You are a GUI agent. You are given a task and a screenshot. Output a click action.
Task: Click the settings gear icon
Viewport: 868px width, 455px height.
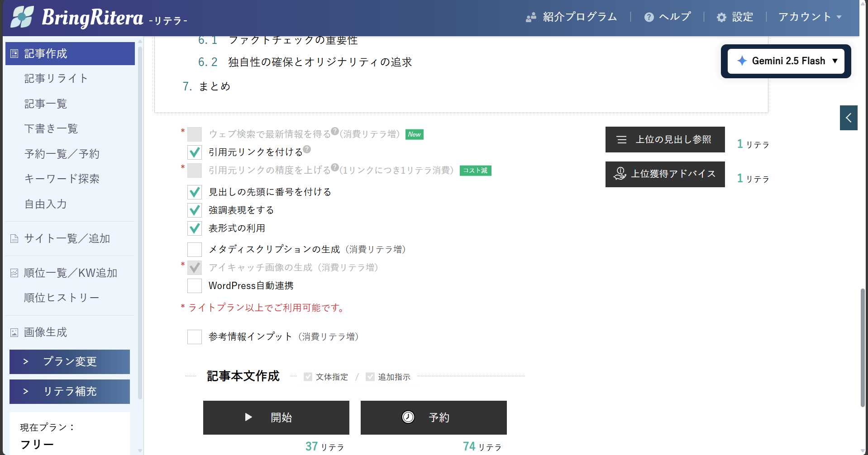tap(721, 18)
